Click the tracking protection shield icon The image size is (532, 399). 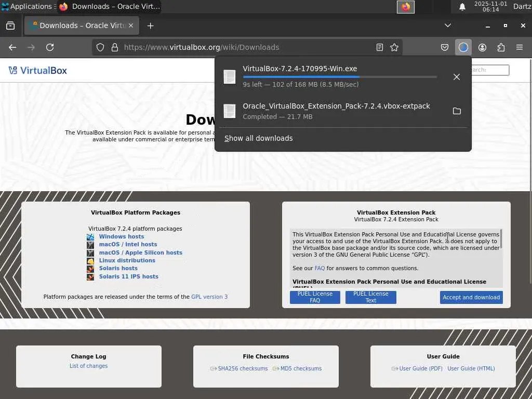(100, 47)
